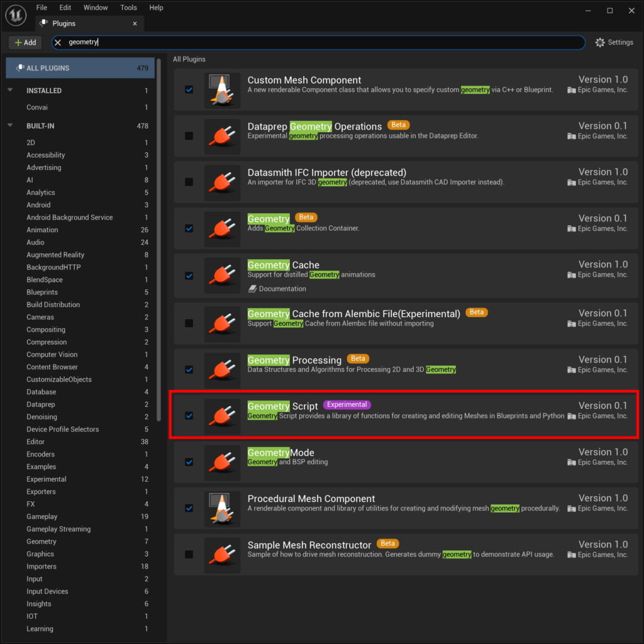
Task: Enable the Dataprep Geometry Operations checkbox
Action: [x=189, y=136]
